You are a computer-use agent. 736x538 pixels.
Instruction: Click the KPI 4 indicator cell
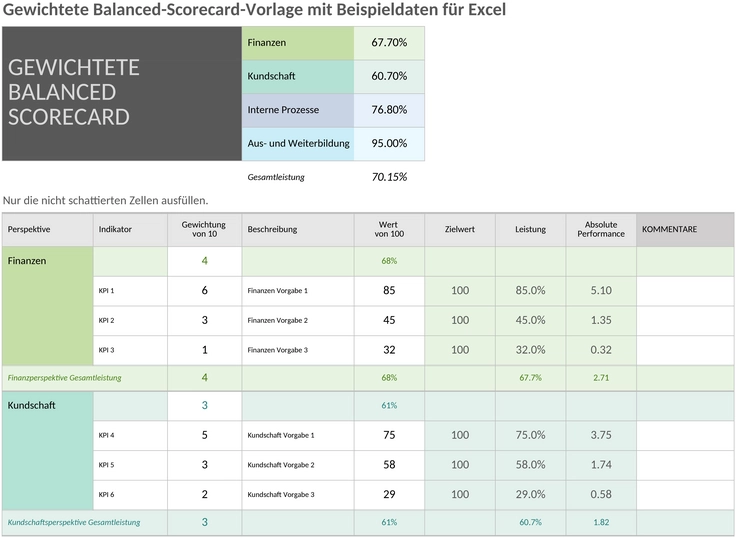point(130,436)
